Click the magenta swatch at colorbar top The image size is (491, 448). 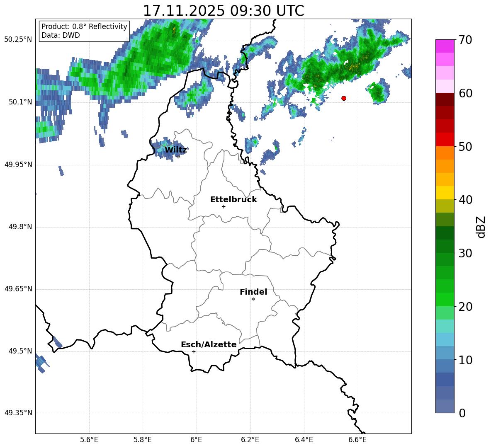(x=445, y=46)
